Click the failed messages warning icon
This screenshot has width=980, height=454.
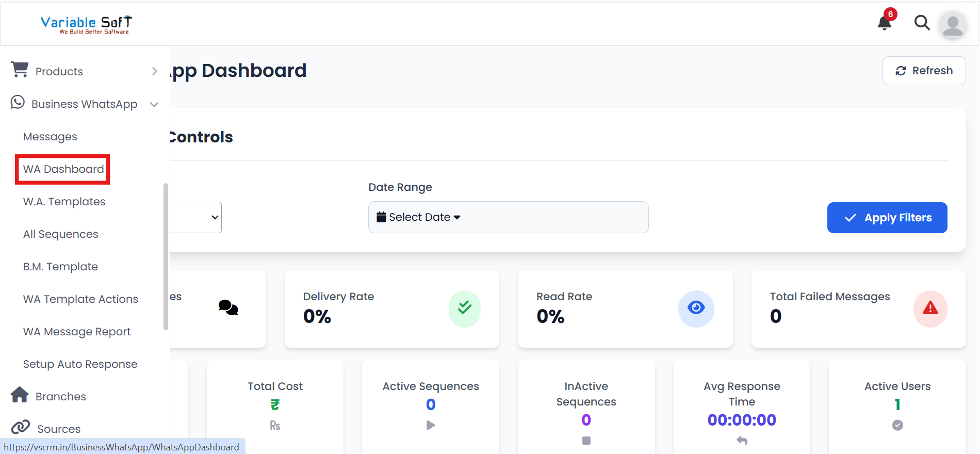[930, 309]
